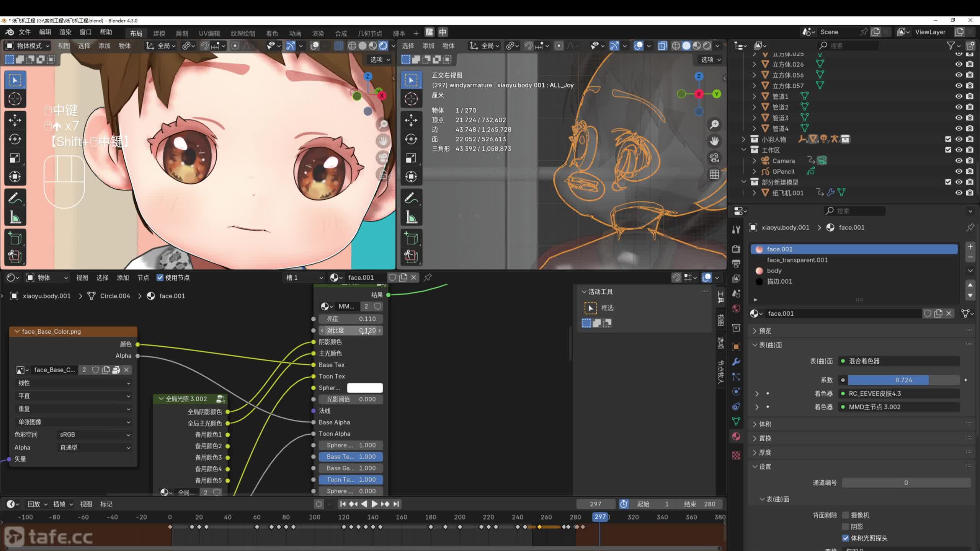
Task: Open 直通型 alpha mode dropdown
Action: [x=94, y=447]
